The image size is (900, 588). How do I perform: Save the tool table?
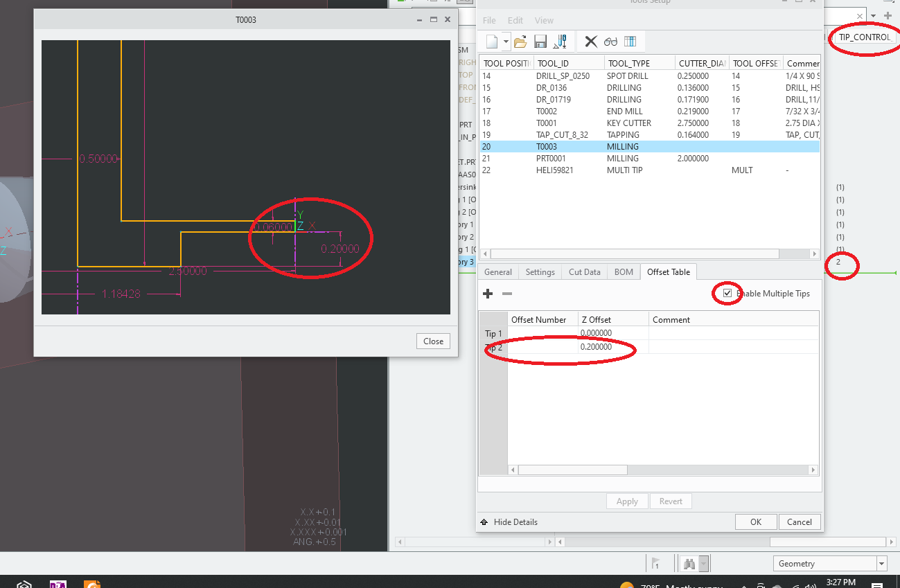tap(540, 41)
